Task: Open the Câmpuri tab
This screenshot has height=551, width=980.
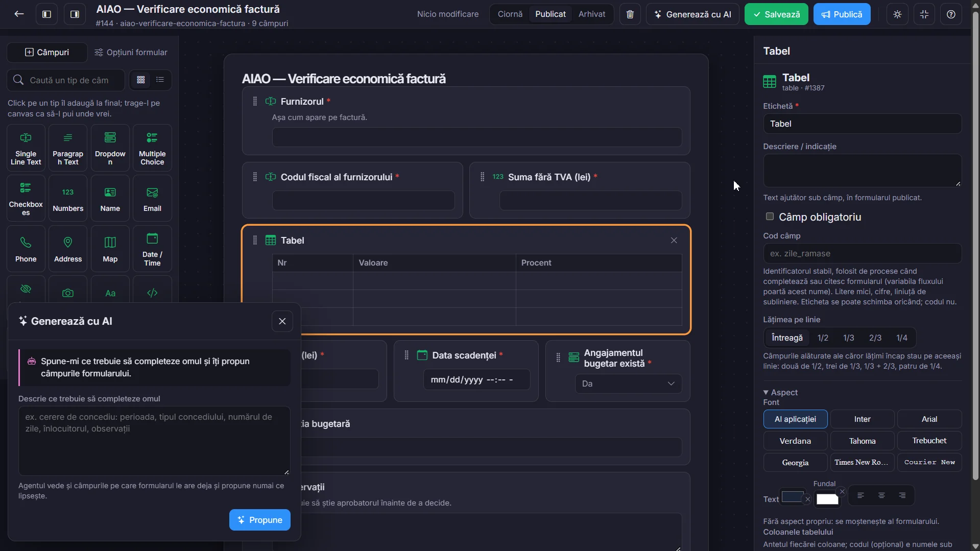Action: 47,52
